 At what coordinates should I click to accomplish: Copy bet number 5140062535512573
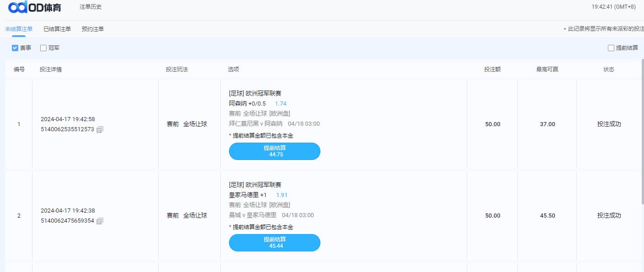pos(100,129)
